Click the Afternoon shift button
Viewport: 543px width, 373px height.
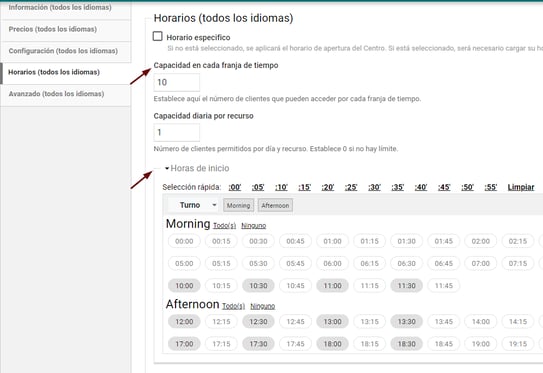275,205
